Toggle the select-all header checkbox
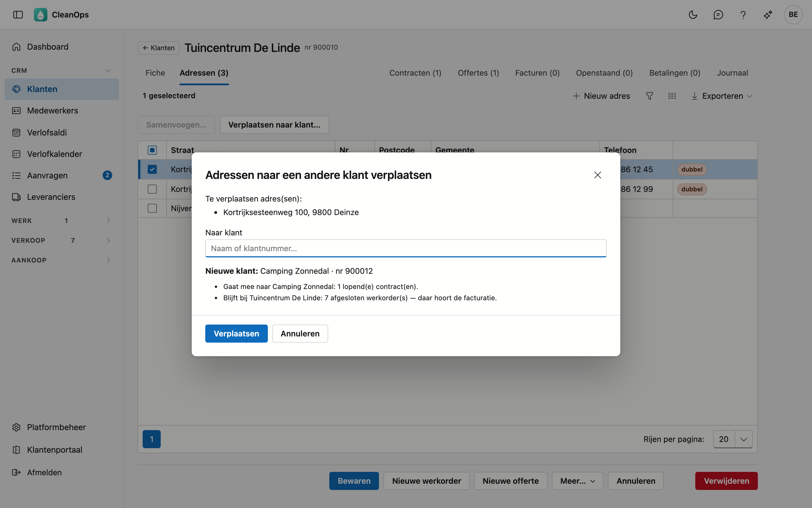Viewport: 812px width, 508px height. click(x=152, y=150)
